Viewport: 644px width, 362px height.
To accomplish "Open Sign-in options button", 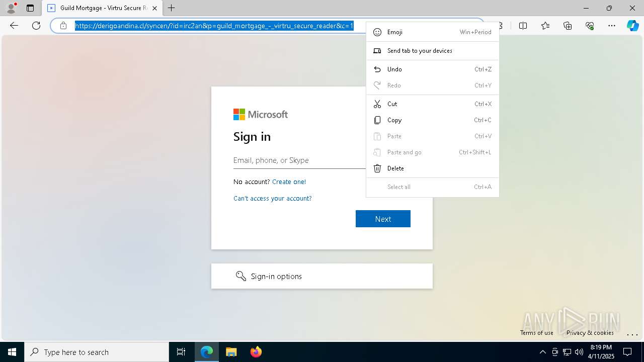I will point(322,276).
